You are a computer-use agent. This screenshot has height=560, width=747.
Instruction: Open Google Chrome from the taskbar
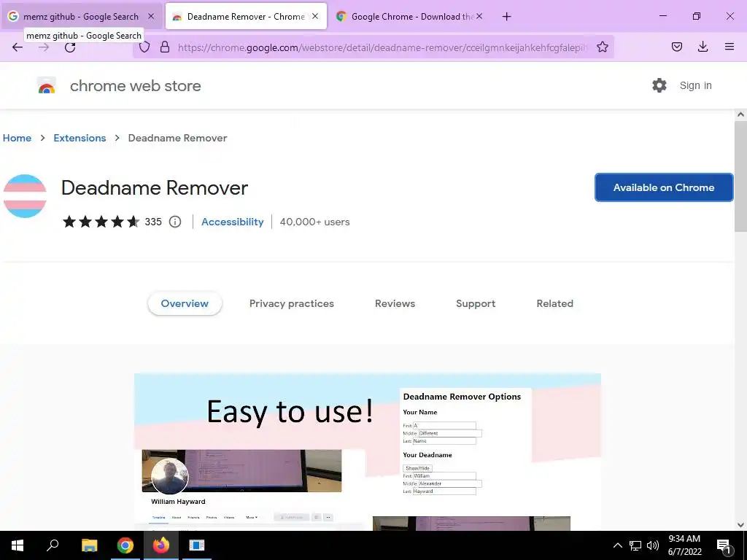click(125, 545)
